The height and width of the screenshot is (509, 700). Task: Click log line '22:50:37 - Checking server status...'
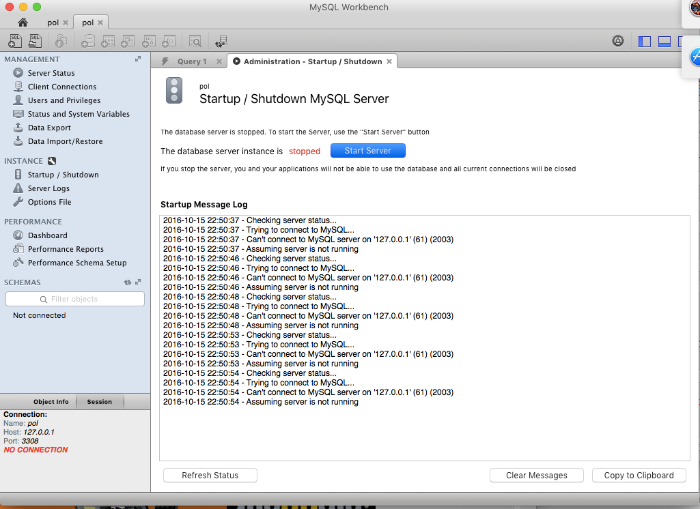[x=250, y=220]
